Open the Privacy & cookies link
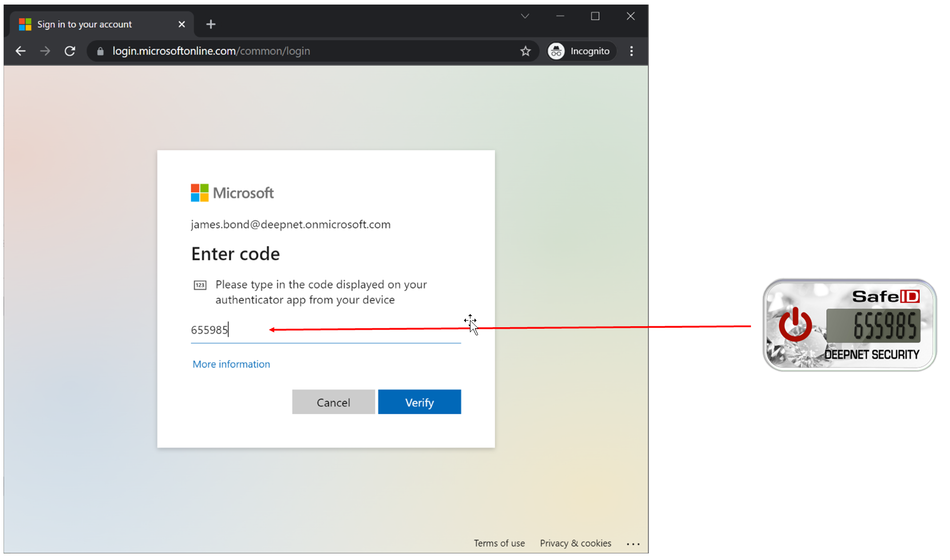950x560 pixels. pyautogui.click(x=576, y=543)
